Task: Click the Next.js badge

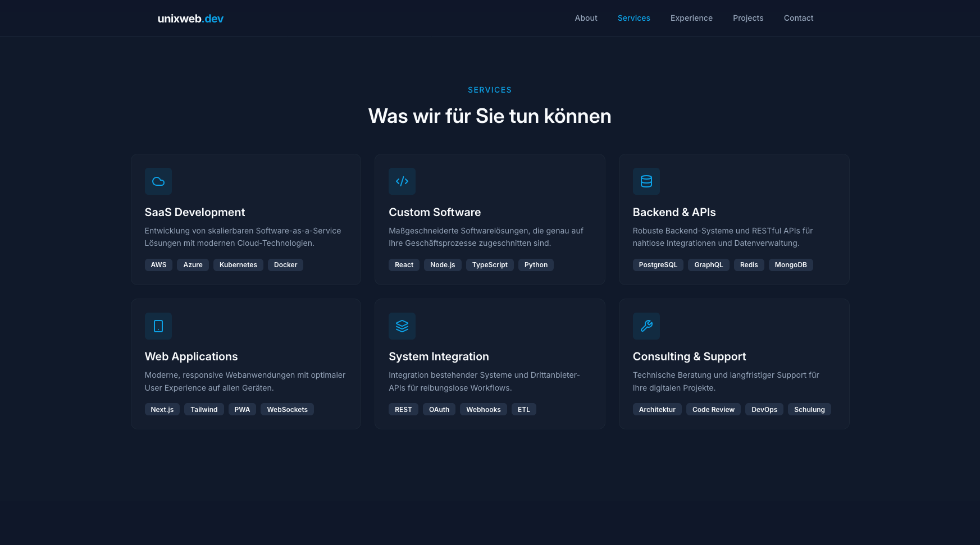Action: tap(162, 409)
